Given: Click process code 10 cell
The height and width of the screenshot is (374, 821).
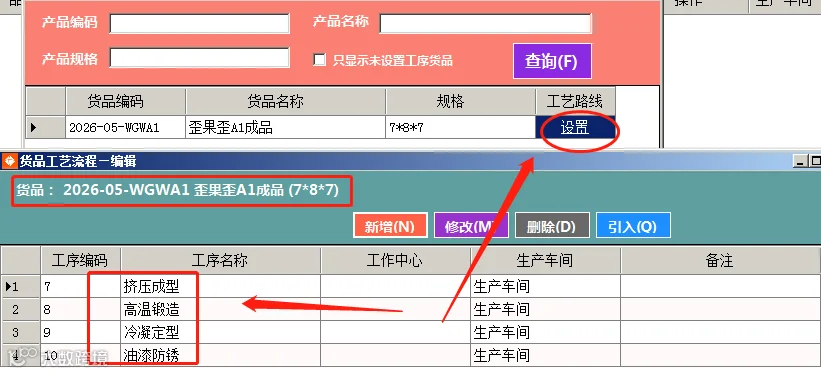Looking at the screenshot, I should coord(81,356).
